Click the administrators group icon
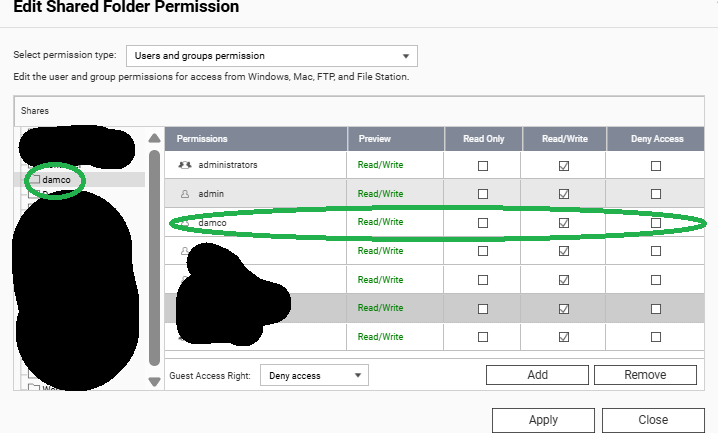The width and height of the screenshot is (718, 435). pos(184,164)
